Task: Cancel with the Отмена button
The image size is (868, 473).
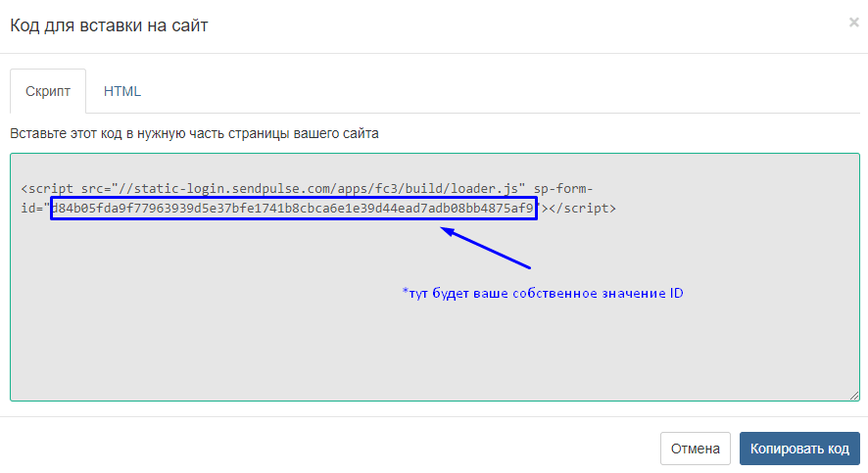Action: 696,449
